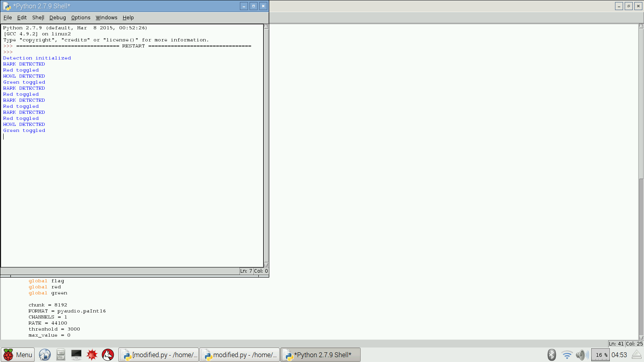
Task: Click the editor status "Ln: 41" indicator
Action: [616, 344]
